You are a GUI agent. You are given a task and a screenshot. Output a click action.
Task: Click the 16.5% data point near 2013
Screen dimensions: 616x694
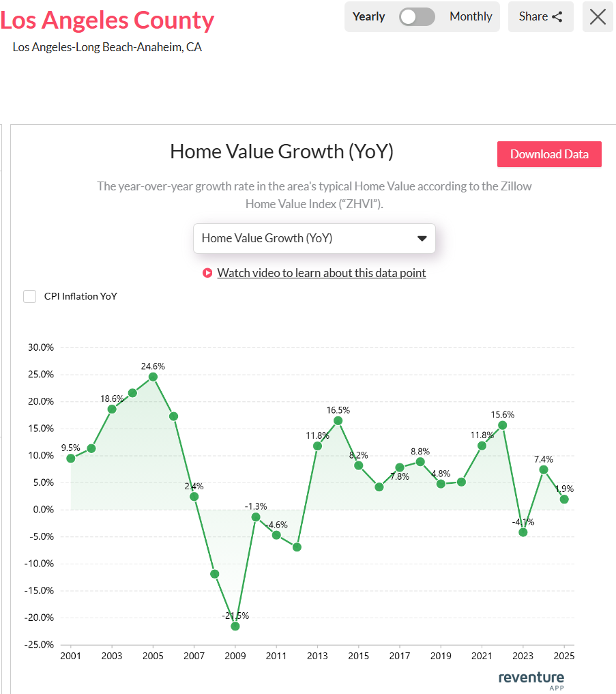(x=338, y=420)
